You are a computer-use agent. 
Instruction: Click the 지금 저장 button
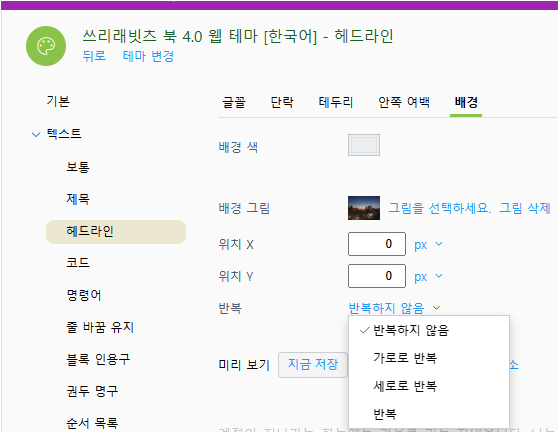313,365
